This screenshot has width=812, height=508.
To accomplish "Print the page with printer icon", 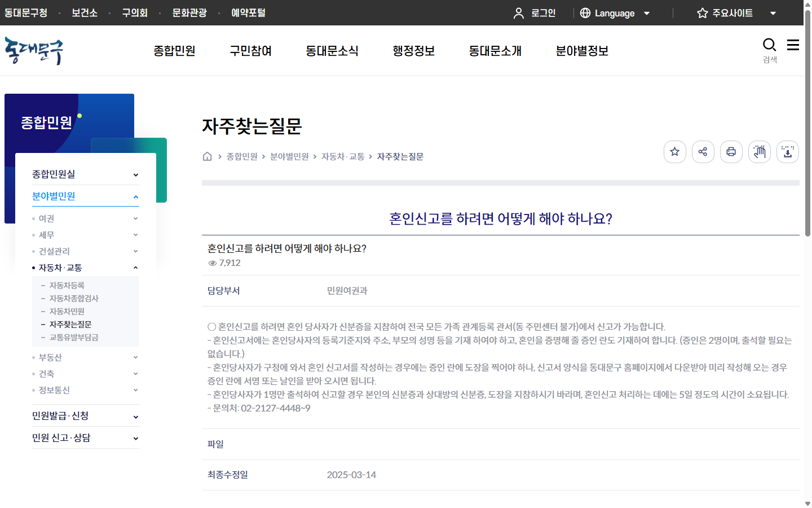I will 731,152.
